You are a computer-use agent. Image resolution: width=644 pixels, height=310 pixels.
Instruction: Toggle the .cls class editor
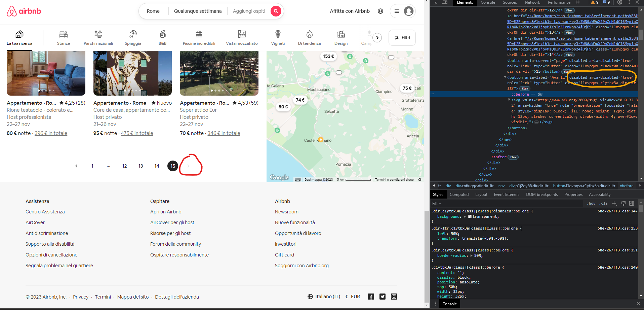[604, 203]
